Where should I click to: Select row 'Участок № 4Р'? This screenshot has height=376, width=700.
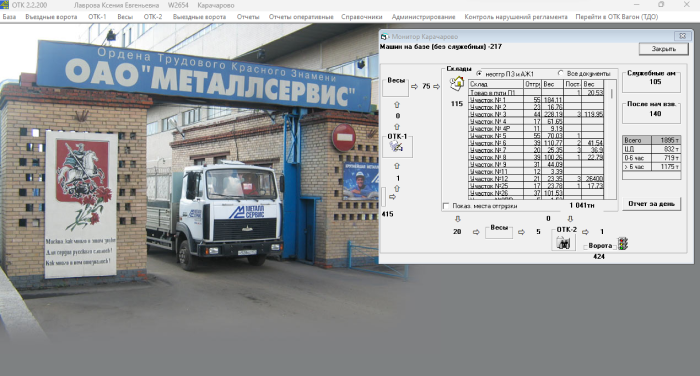536,129
